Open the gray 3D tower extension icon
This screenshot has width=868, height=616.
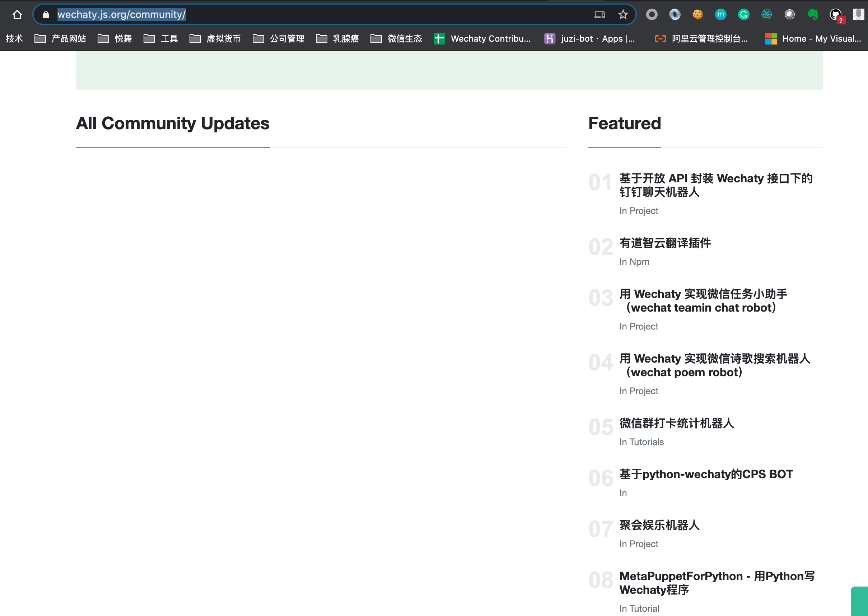click(859, 14)
